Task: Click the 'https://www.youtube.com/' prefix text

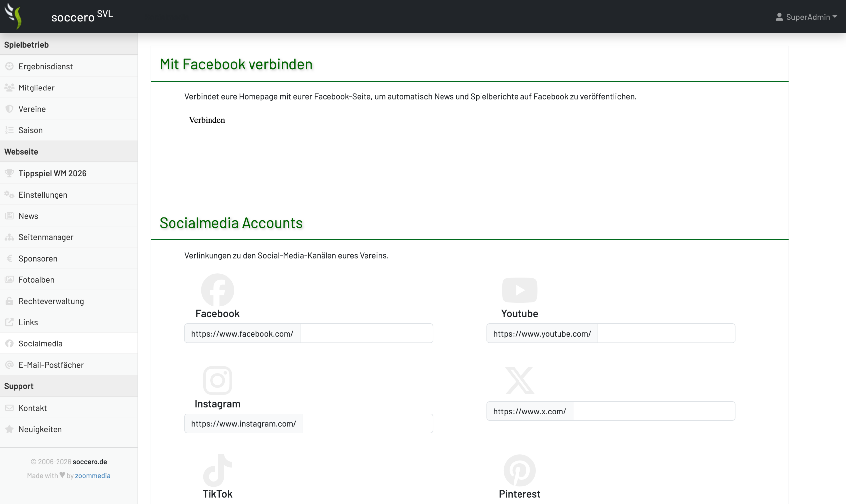Action: (542, 334)
